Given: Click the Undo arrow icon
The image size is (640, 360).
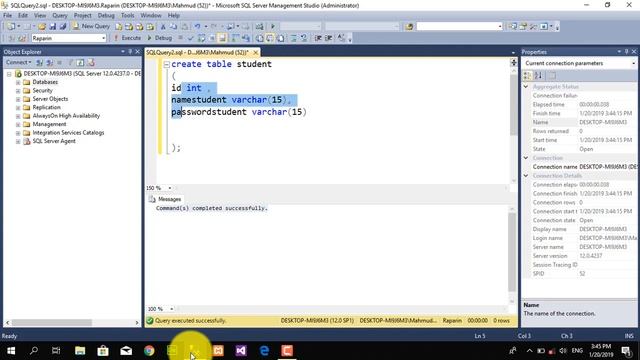Looking at the screenshot, I should [x=198, y=26].
